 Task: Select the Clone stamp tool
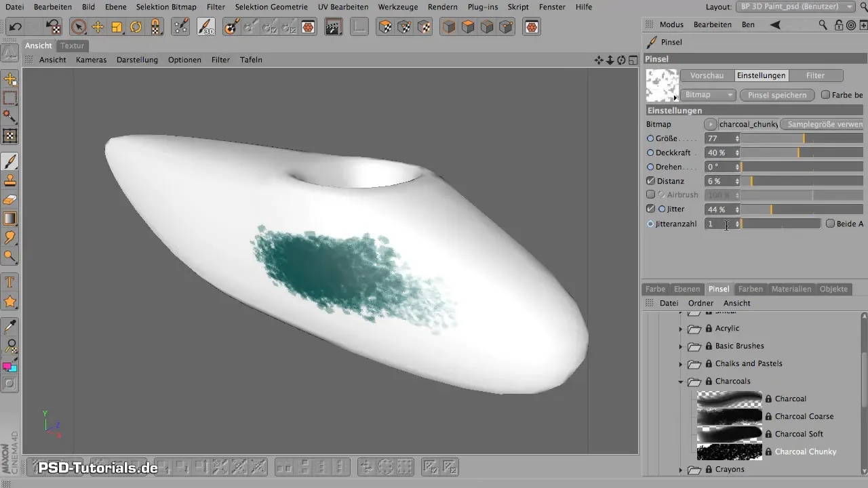point(10,181)
